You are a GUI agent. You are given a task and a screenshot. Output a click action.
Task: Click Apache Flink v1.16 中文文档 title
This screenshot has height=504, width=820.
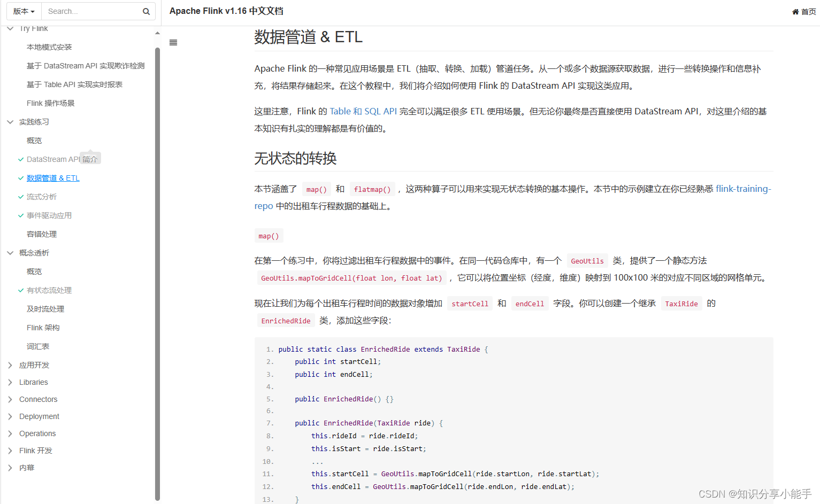(226, 11)
